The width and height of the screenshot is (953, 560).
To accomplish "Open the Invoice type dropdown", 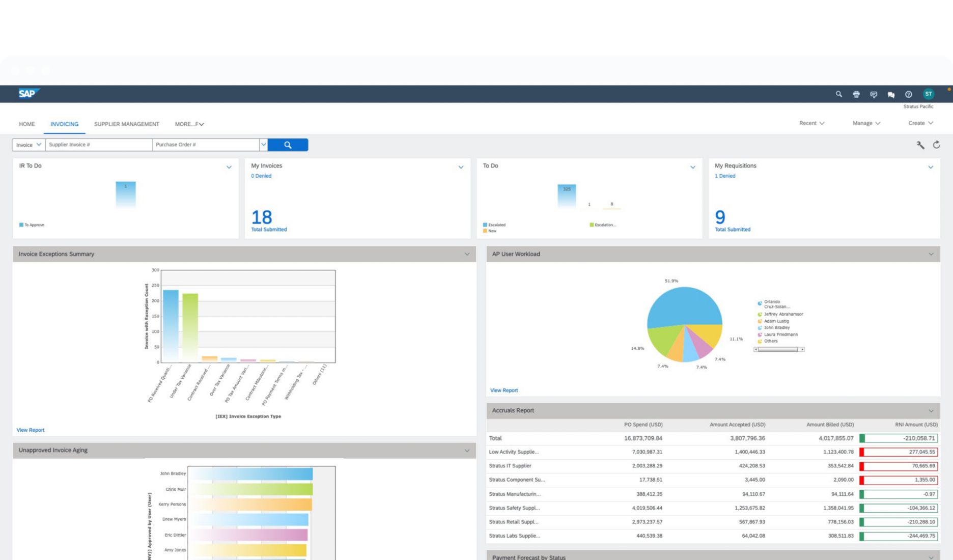I will [29, 145].
